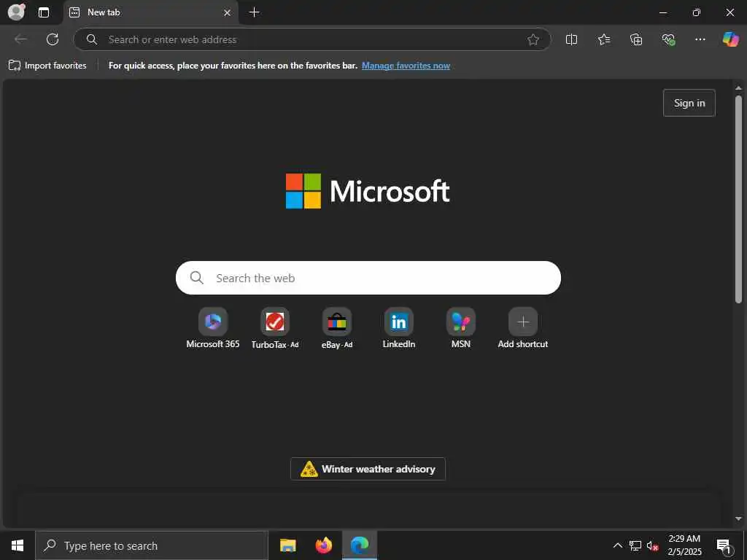Open a new tab with plus button
This screenshot has width=747, height=560.
tap(255, 12)
